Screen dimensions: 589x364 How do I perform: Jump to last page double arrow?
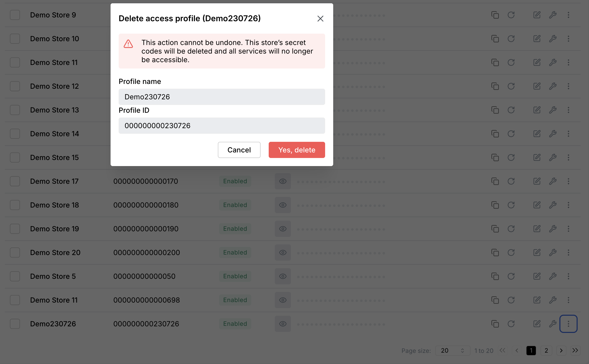click(x=575, y=351)
